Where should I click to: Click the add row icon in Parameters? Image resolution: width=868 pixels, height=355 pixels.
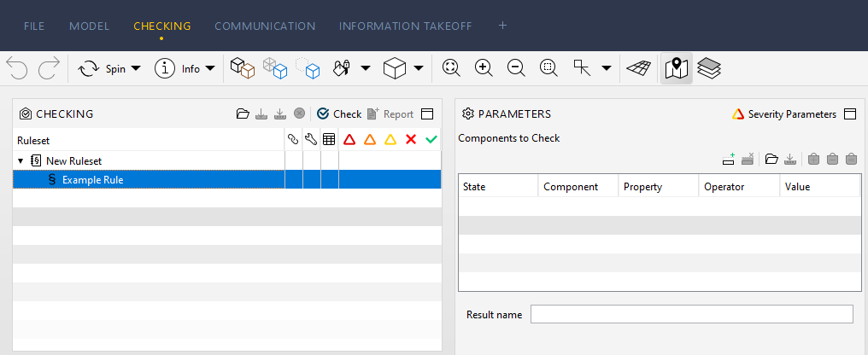click(x=729, y=159)
